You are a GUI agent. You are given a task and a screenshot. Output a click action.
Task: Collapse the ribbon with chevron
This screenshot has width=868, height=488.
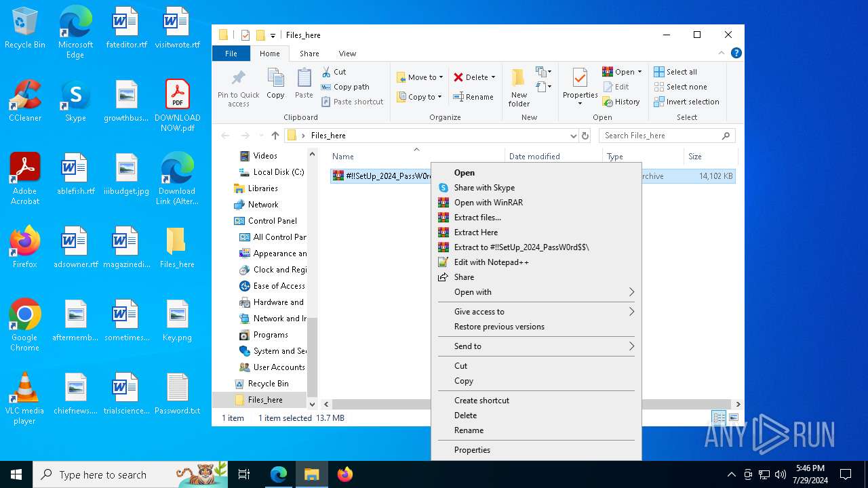[722, 53]
